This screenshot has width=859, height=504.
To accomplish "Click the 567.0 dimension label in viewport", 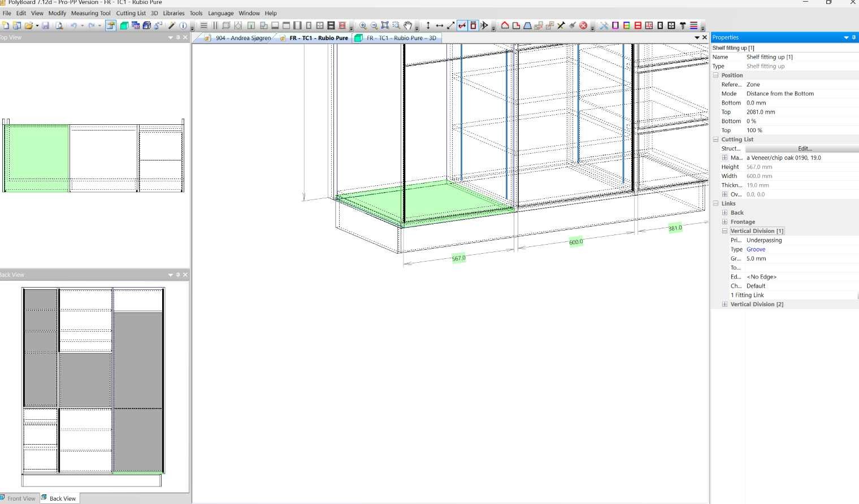I will [458, 258].
